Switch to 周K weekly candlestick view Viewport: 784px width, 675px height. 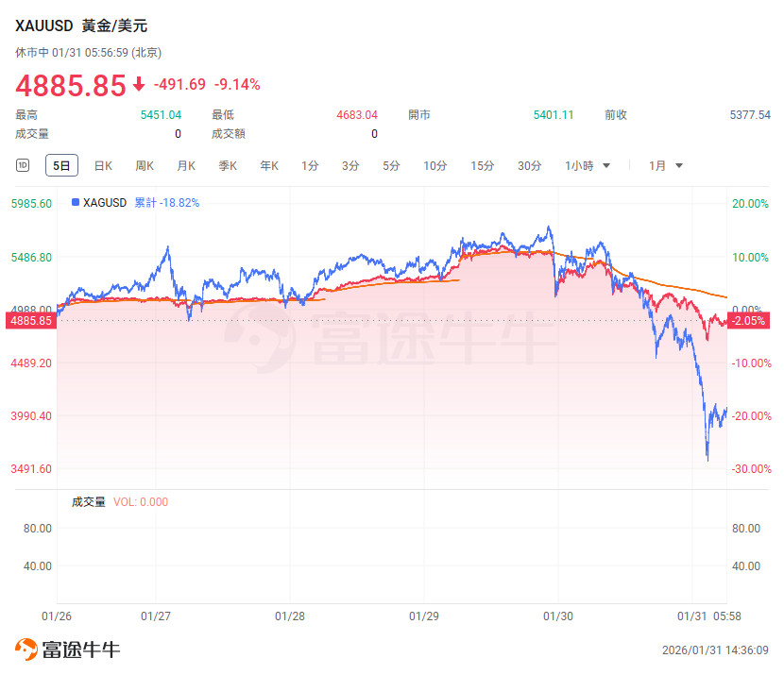[145, 165]
